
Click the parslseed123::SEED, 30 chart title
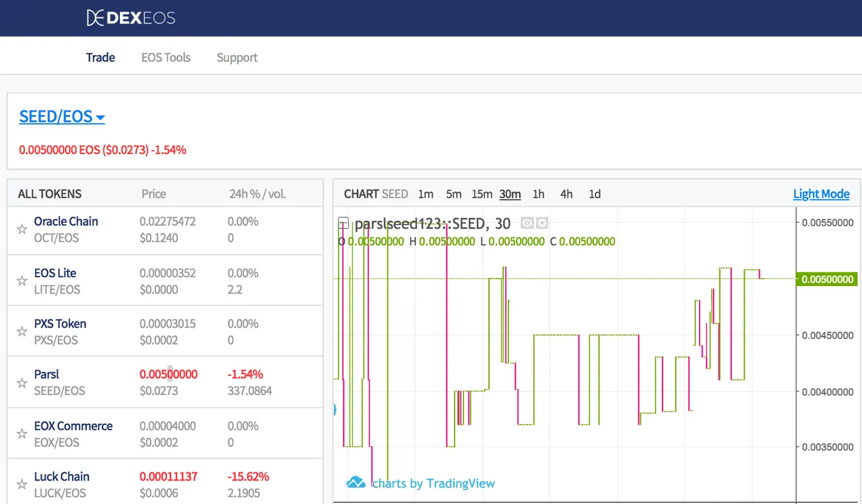[x=432, y=223]
